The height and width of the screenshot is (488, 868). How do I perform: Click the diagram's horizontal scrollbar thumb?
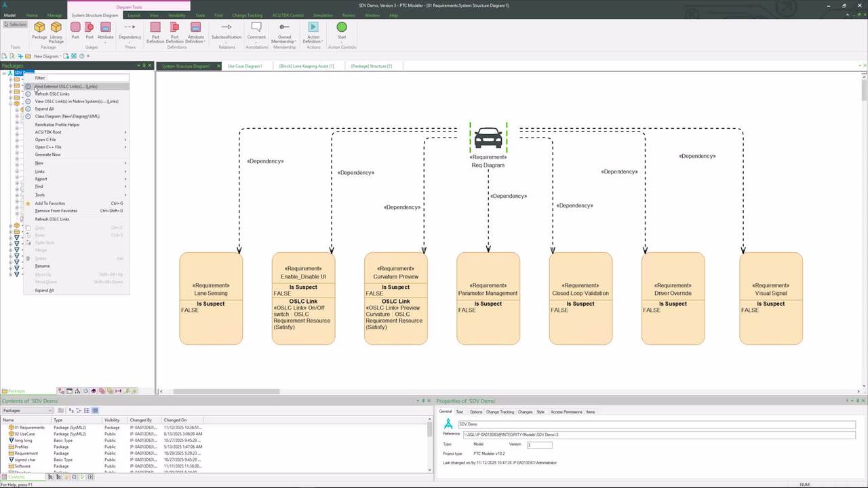click(x=227, y=391)
